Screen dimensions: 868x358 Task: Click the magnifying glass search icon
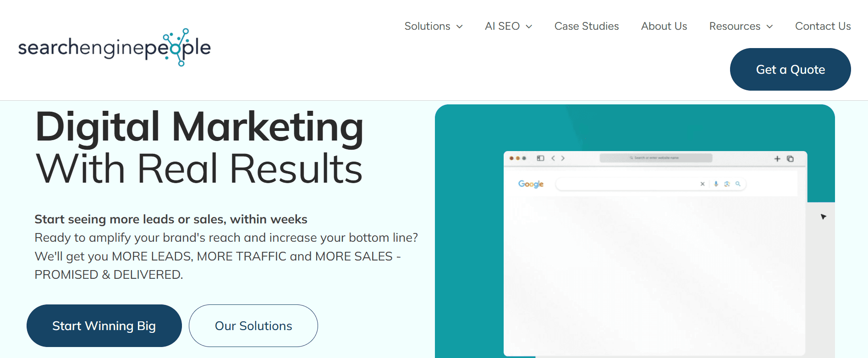[x=738, y=184]
